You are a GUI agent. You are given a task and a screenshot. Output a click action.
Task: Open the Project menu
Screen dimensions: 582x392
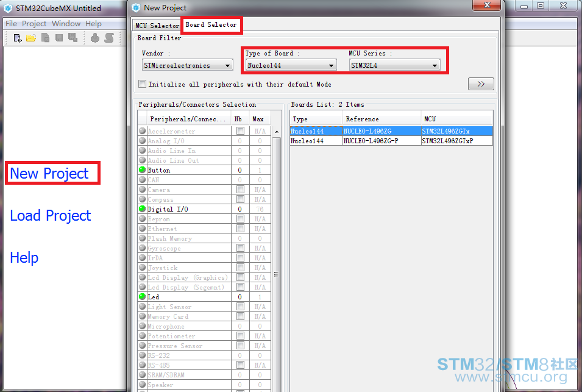34,24
